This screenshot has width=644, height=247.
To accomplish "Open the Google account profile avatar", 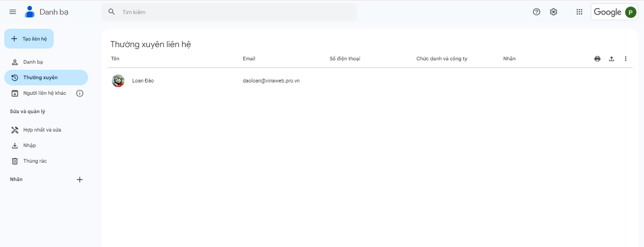I will [x=630, y=12].
